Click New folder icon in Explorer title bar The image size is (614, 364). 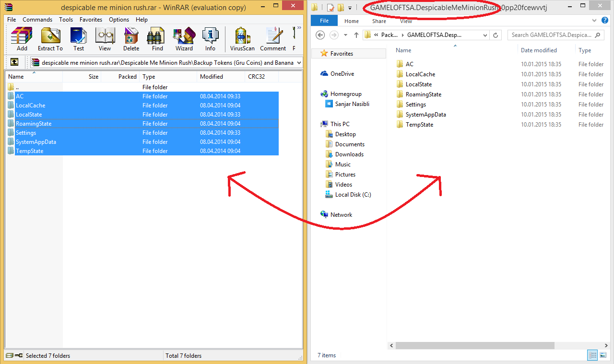click(341, 7)
